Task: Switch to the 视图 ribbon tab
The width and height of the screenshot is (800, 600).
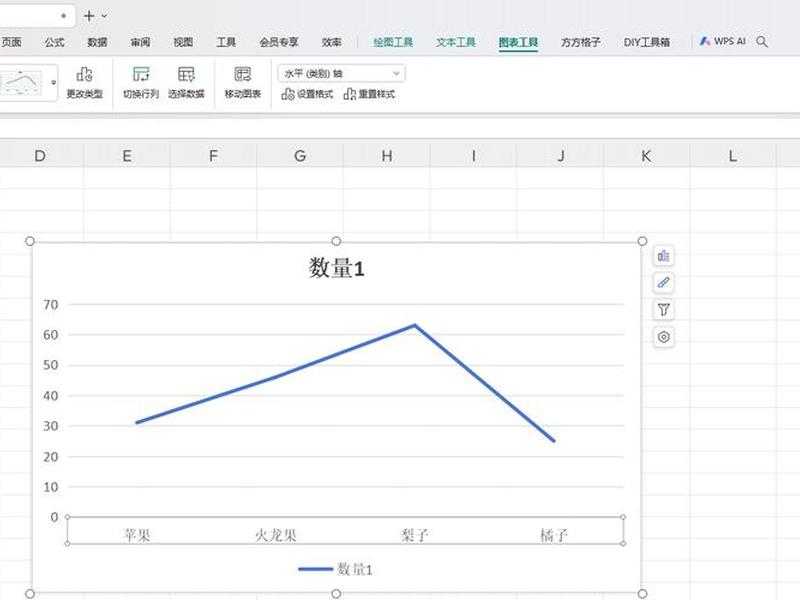Action: (x=183, y=42)
